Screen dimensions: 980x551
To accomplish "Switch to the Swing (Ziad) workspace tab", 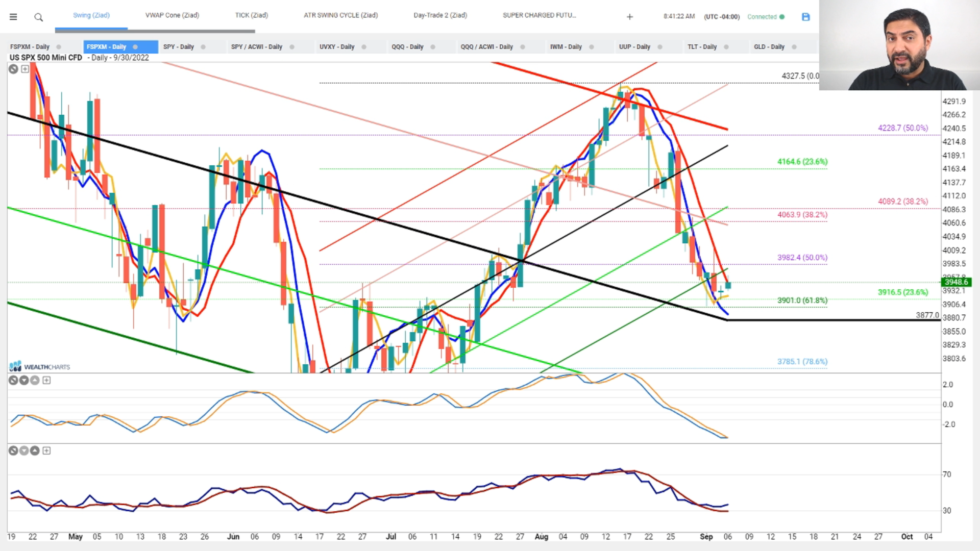I will [x=91, y=15].
